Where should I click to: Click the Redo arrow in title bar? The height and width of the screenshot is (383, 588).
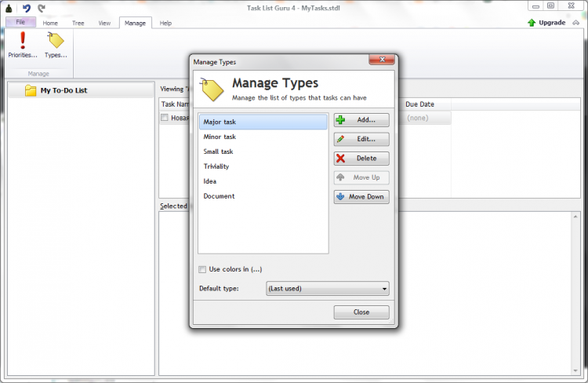tap(42, 8)
